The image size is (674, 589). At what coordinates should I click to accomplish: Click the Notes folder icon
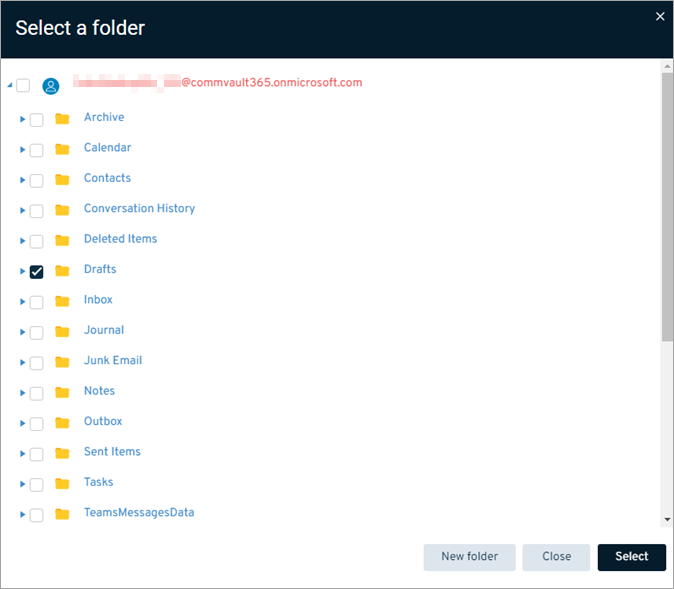pyautogui.click(x=62, y=393)
